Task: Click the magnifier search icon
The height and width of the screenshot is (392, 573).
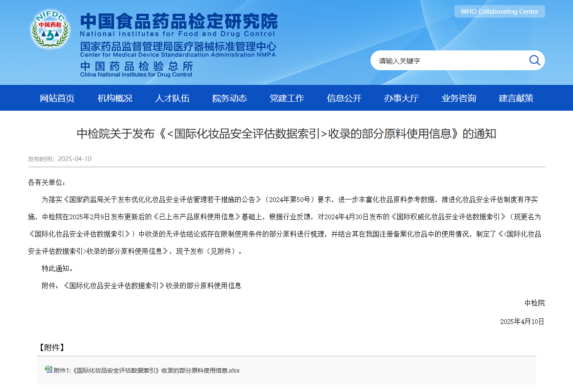Action: (534, 60)
